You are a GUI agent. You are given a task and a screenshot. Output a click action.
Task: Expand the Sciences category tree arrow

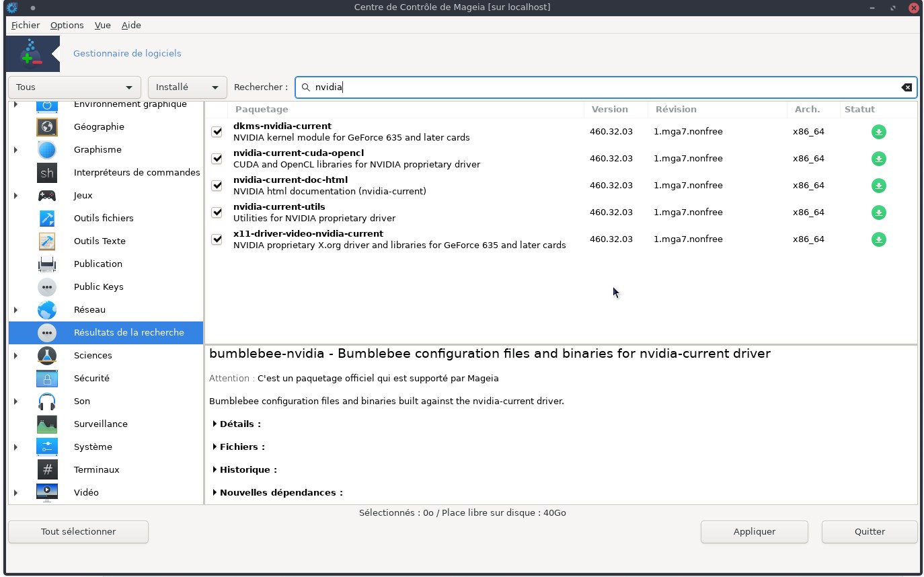(15, 355)
